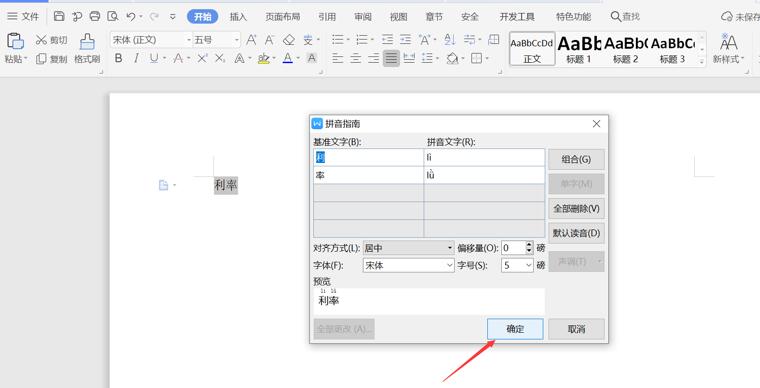Switch to the 页面布局 tab

coord(283,16)
